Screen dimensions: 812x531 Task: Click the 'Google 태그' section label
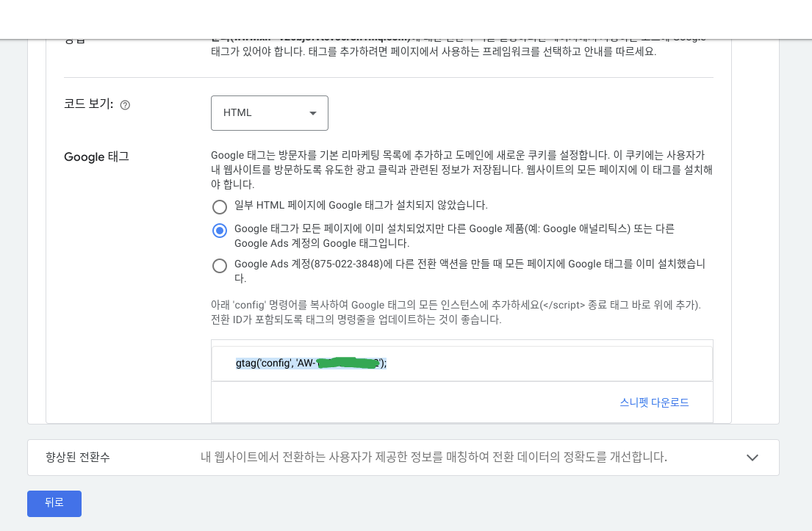point(96,157)
